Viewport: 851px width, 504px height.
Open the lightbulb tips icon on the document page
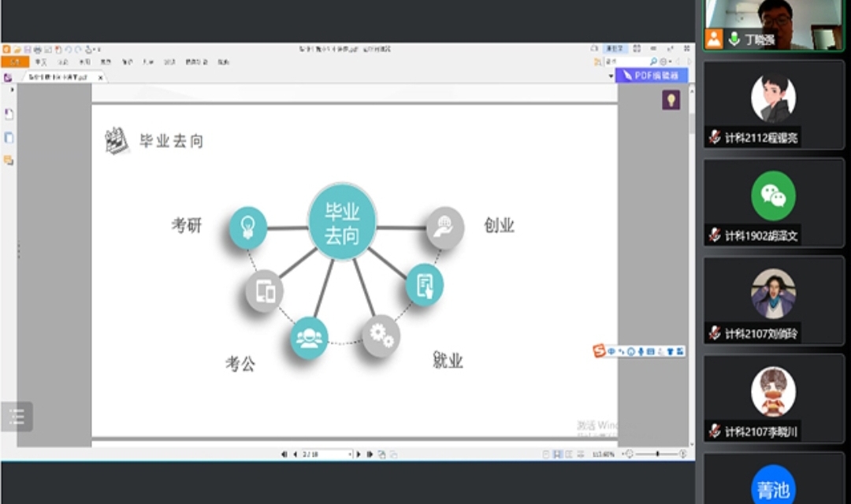click(671, 102)
